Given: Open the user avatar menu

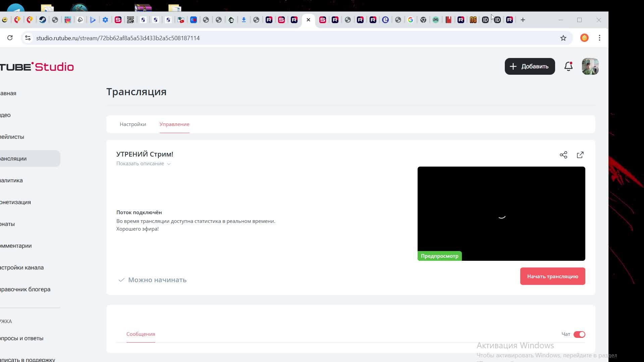Looking at the screenshot, I should pyautogui.click(x=590, y=66).
